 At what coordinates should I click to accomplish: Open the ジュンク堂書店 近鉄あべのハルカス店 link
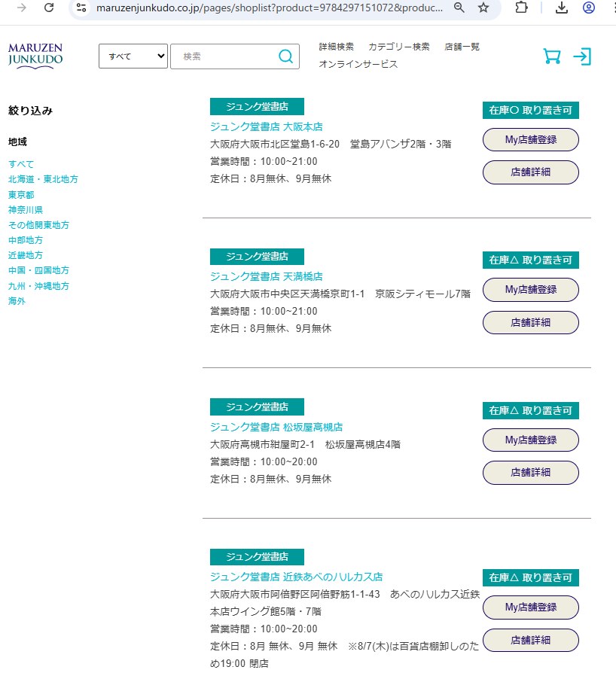pos(296,577)
